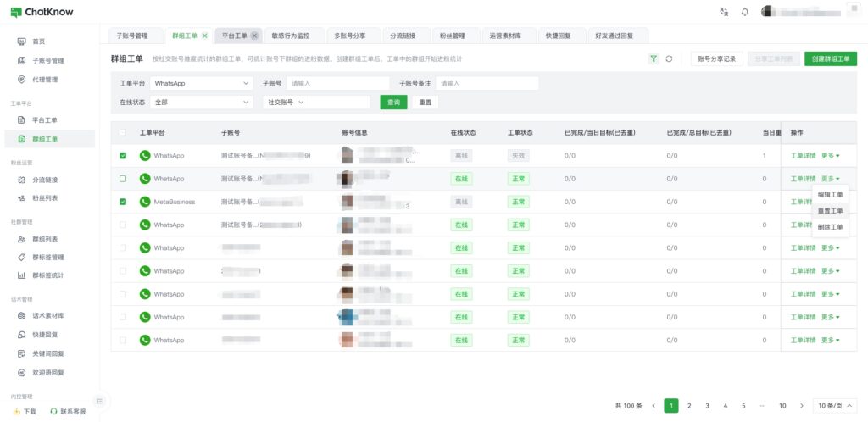This screenshot has width=868, height=422.
Task: Focus the 子账号 input field
Action: pos(338,84)
